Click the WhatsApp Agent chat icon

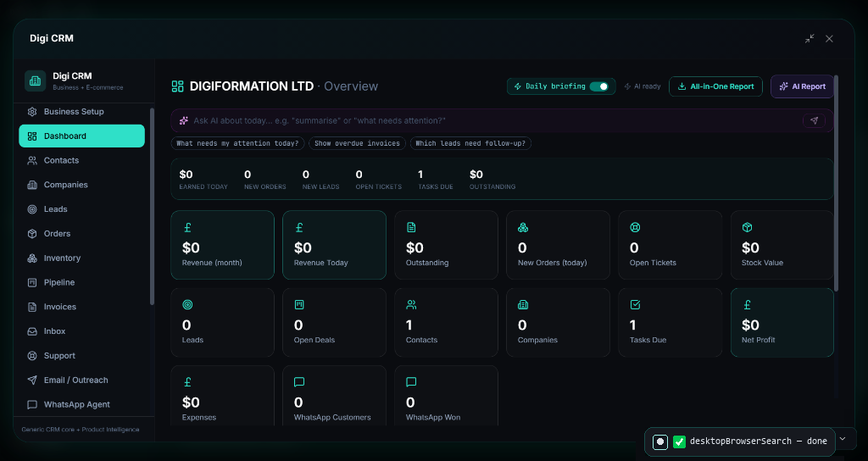[32, 404]
